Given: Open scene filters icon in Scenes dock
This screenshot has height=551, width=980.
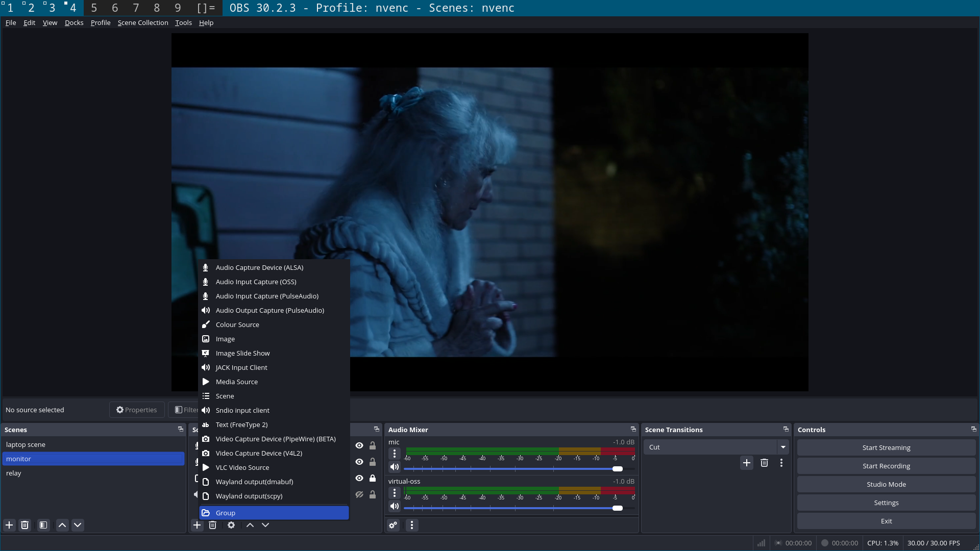Looking at the screenshot, I should pos(43,525).
